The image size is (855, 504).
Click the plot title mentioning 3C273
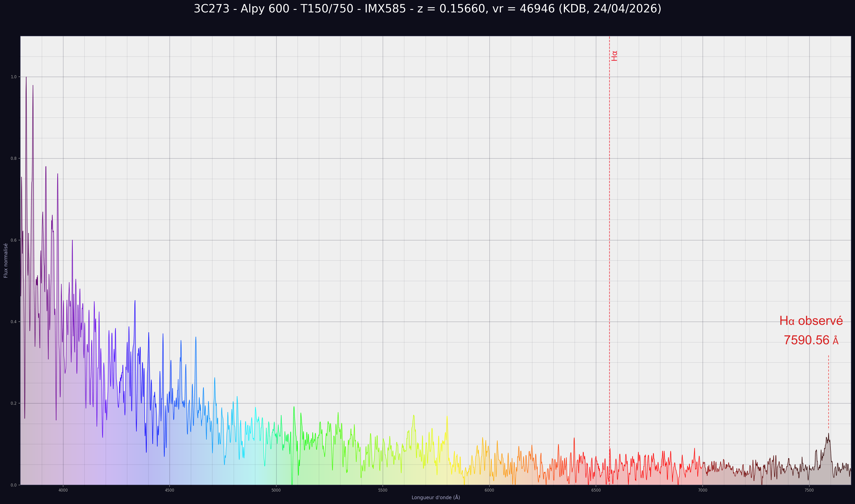click(x=427, y=9)
